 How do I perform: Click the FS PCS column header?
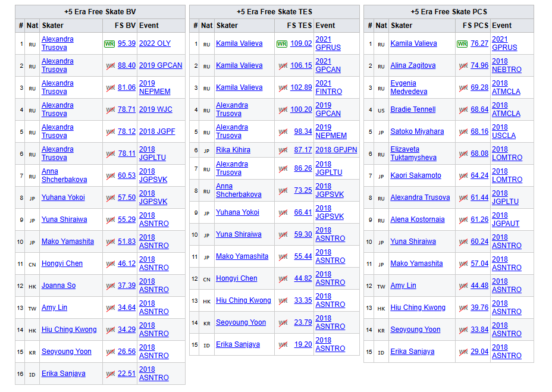(x=475, y=26)
